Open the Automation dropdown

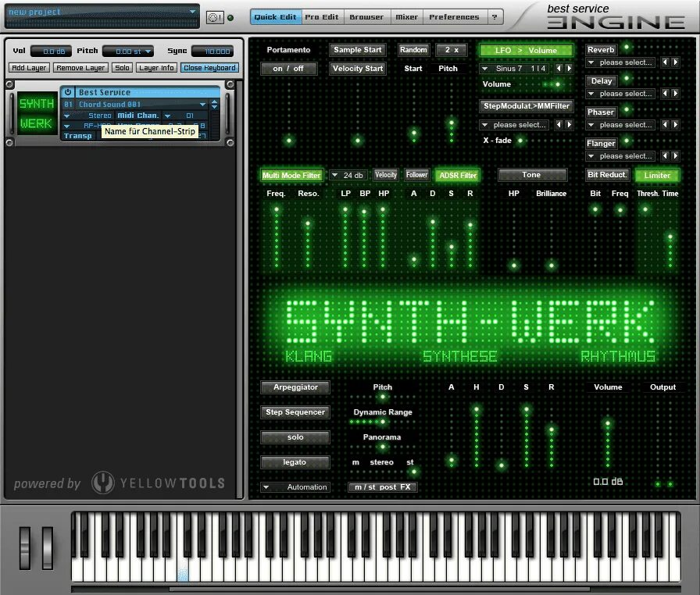295,487
